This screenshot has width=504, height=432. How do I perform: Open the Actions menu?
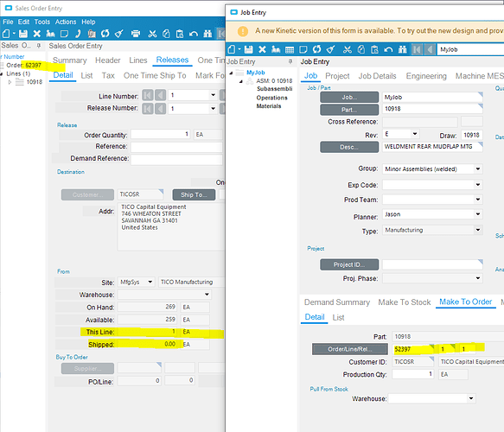coord(66,22)
